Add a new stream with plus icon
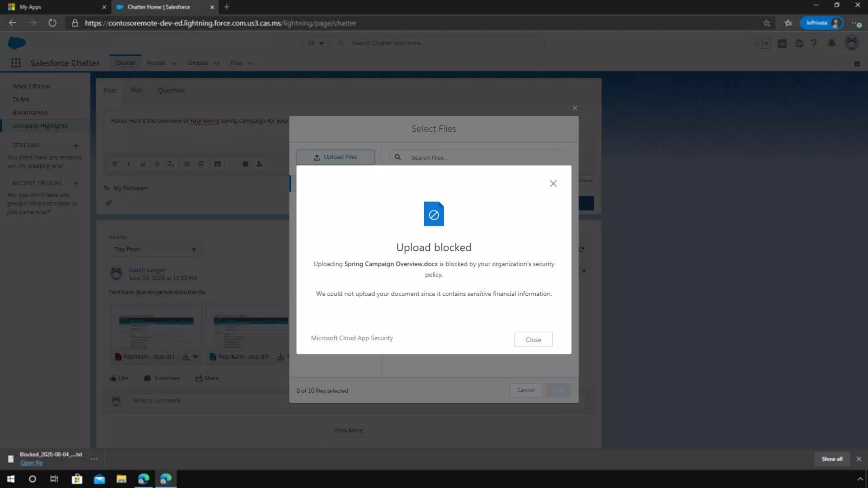 (76, 145)
